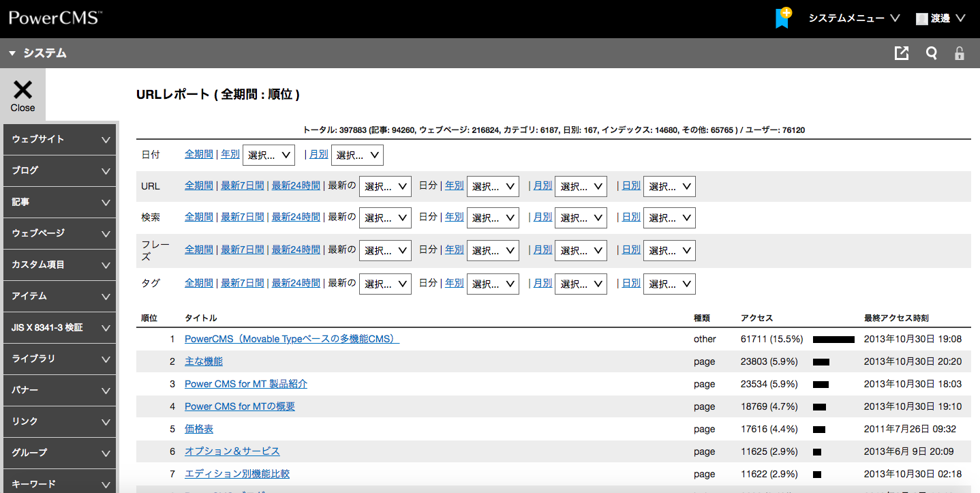Click 最新7日間 link in フレーズ row
980x493 pixels.
tap(243, 250)
